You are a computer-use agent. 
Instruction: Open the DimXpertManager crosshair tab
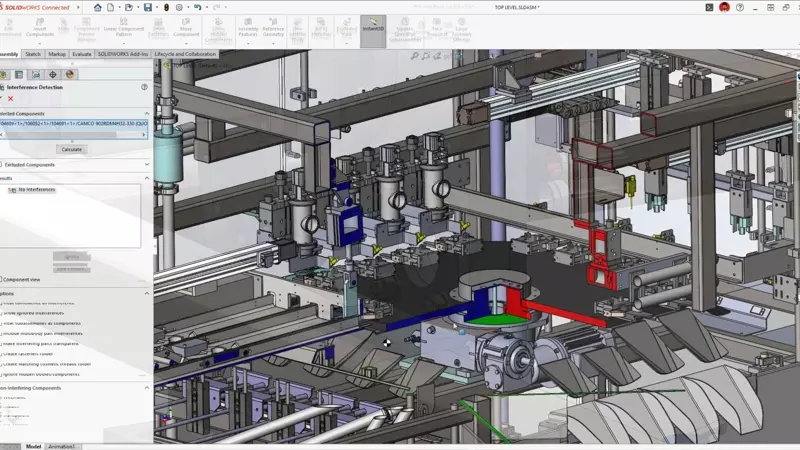(x=53, y=74)
